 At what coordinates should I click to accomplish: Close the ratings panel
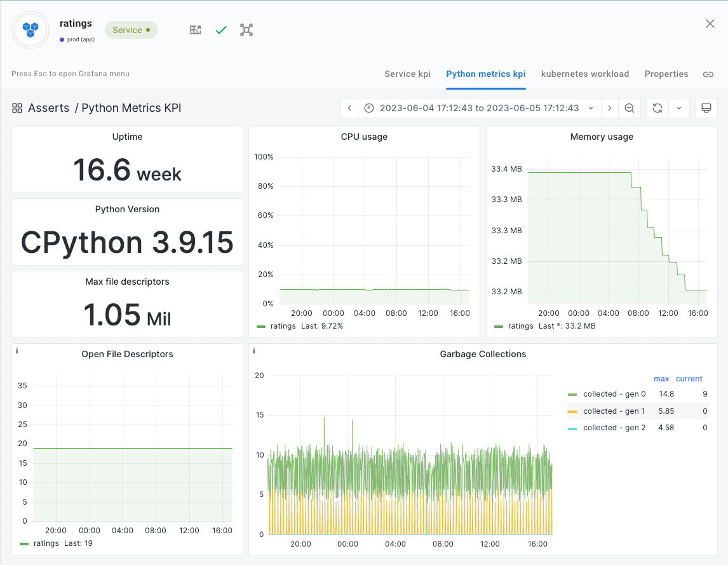click(710, 24)
